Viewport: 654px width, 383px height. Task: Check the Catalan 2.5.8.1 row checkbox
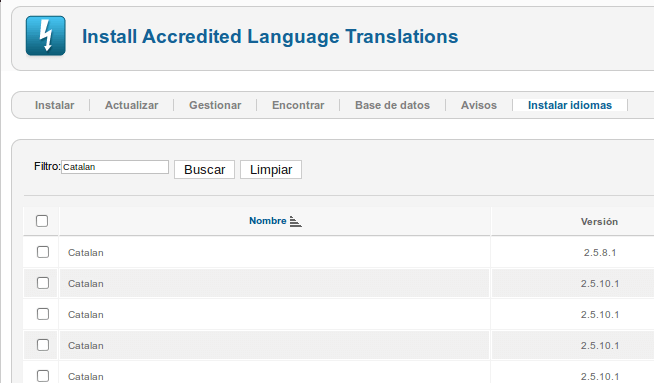click(43, 252)
